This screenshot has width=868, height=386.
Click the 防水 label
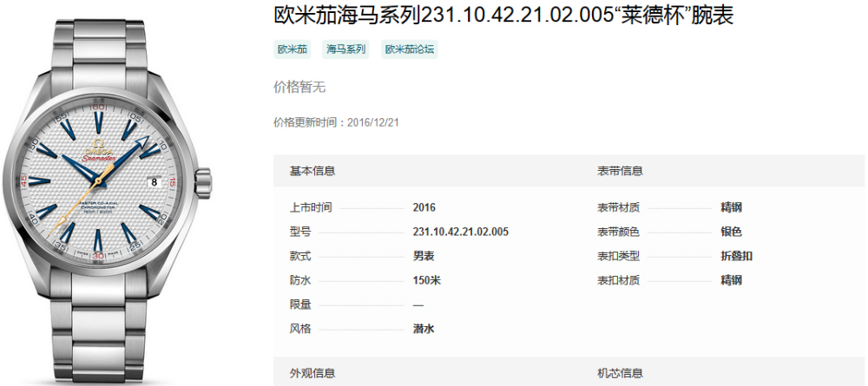pos(300,280)
